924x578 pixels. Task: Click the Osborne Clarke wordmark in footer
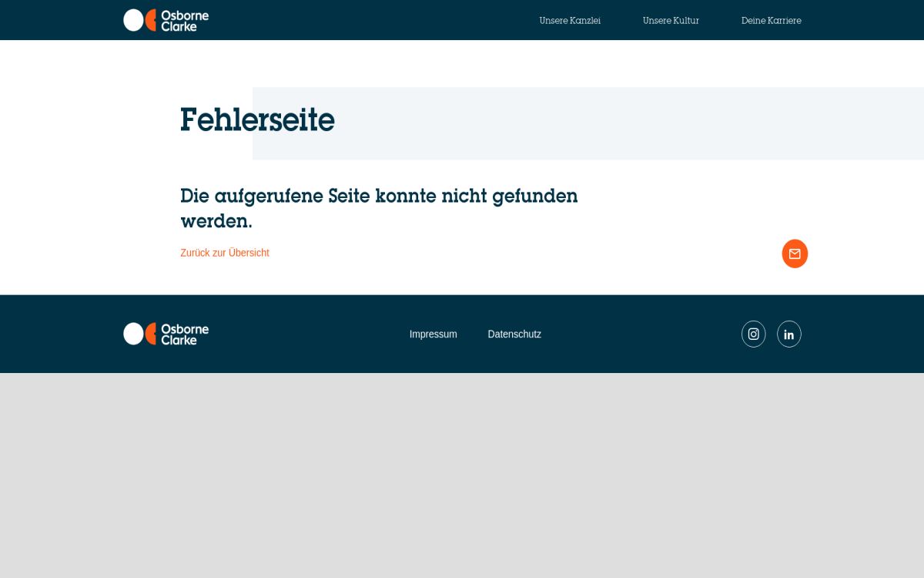[185, 334]
